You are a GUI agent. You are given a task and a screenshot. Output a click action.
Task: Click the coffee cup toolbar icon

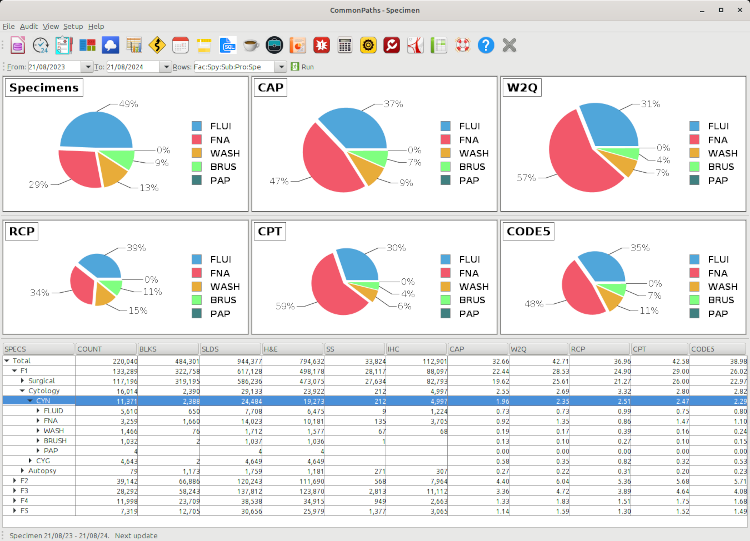[x=250, y=45]
